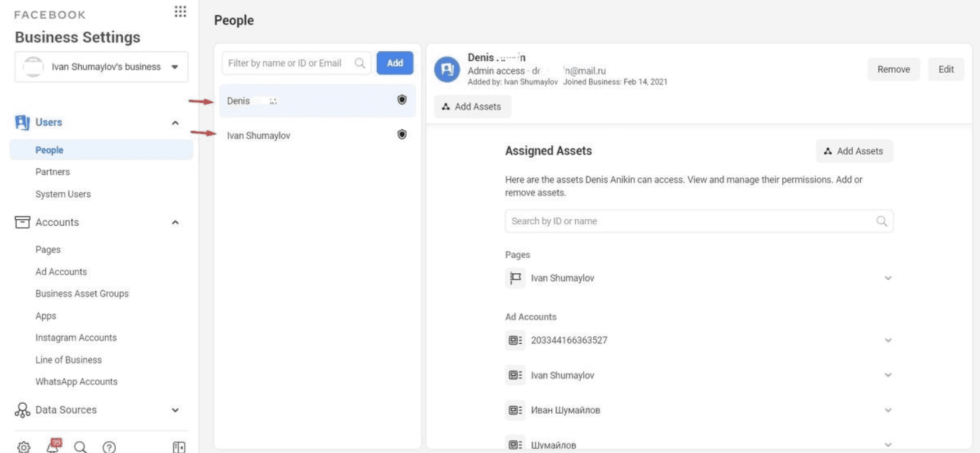
Task: Click the admin shield icon on Denis row
Action: click(x=401, y=99)
